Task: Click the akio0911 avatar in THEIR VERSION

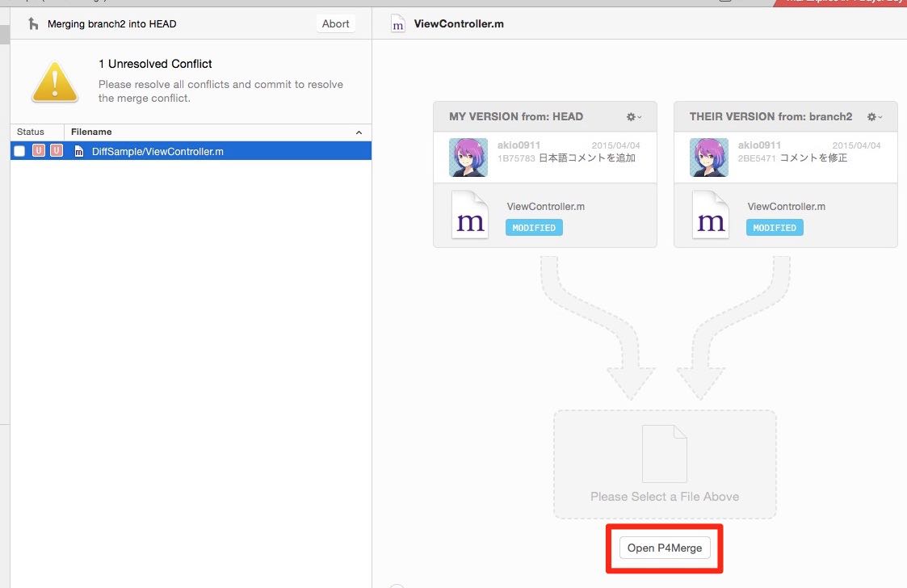Action: point(709,157)
